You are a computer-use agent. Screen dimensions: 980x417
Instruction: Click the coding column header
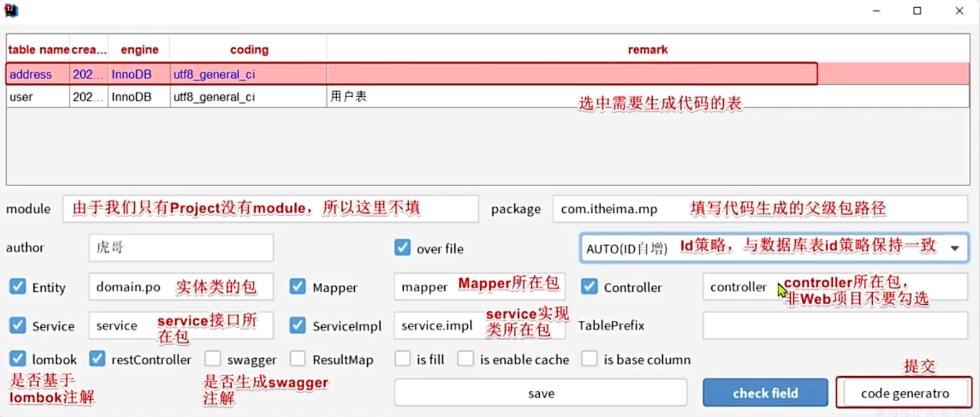(x=249, y=49)
